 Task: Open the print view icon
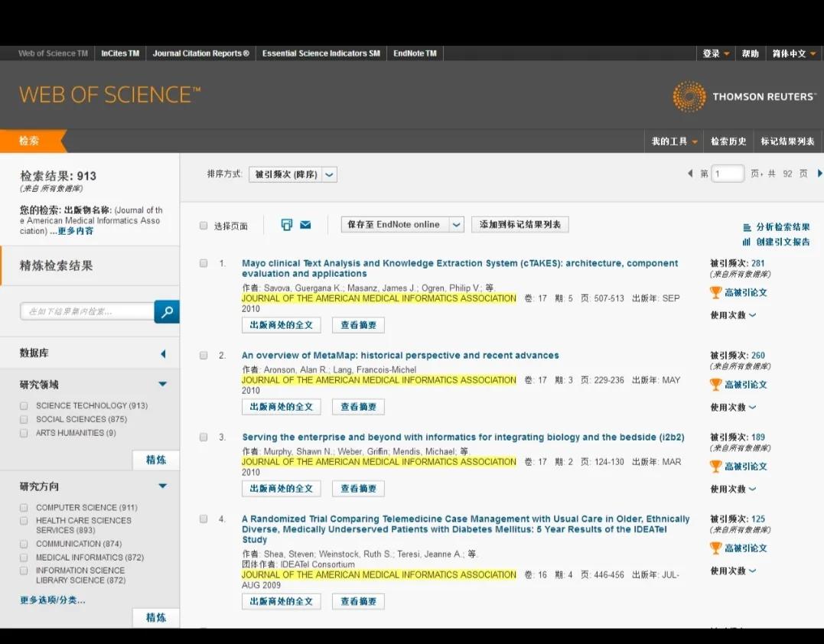coord(285,224)
